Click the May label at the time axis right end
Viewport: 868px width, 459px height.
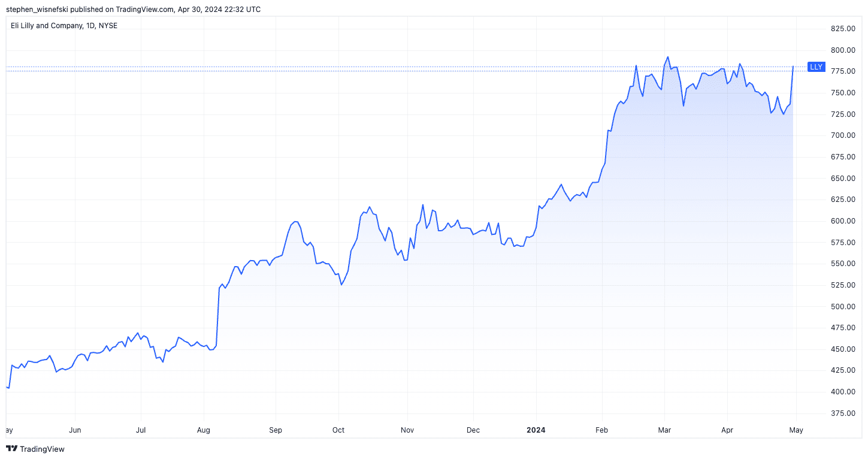796,430
